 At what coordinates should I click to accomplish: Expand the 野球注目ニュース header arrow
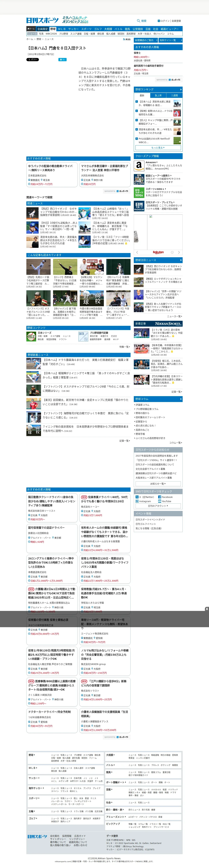click(x=181, y=260)
